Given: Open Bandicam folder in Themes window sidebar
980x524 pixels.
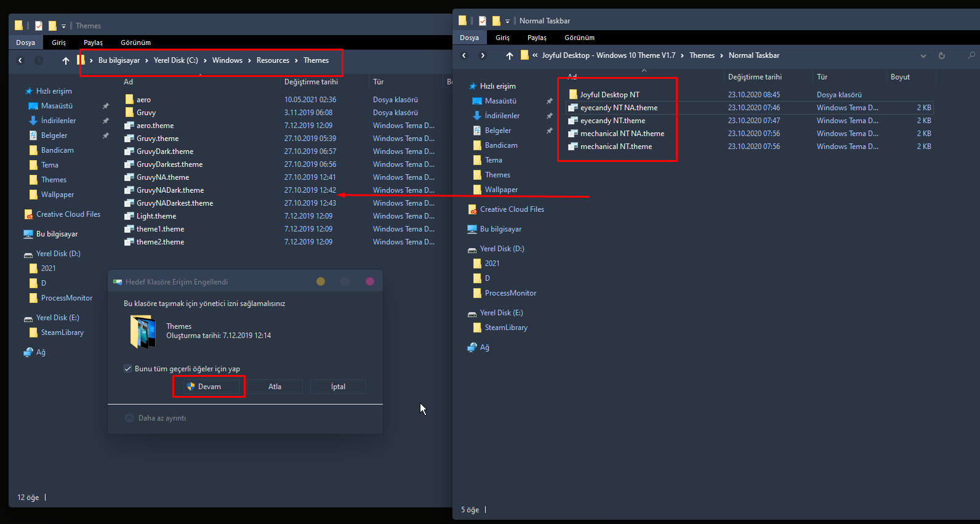Looking at the screenshot, I should 57,150.
